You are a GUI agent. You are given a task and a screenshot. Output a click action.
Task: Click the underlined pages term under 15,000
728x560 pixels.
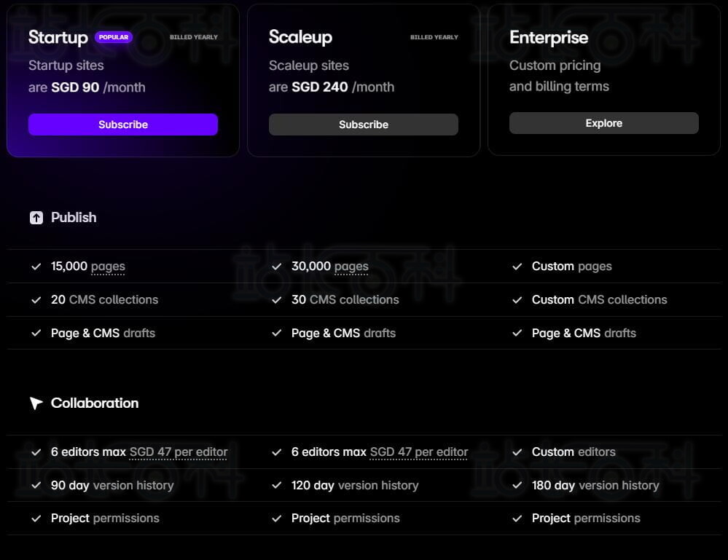click(x=108, y=267)
